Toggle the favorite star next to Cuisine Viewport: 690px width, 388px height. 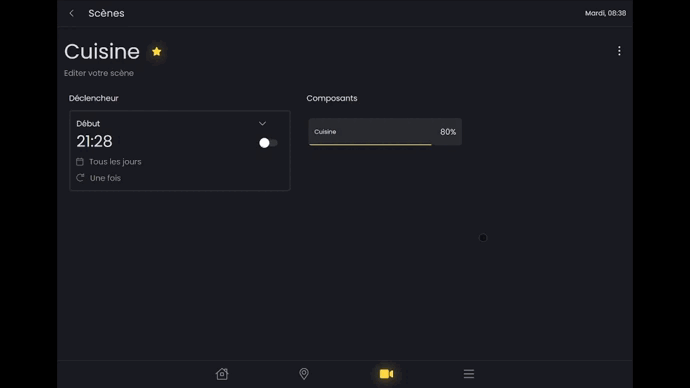(x=157, y=51)
